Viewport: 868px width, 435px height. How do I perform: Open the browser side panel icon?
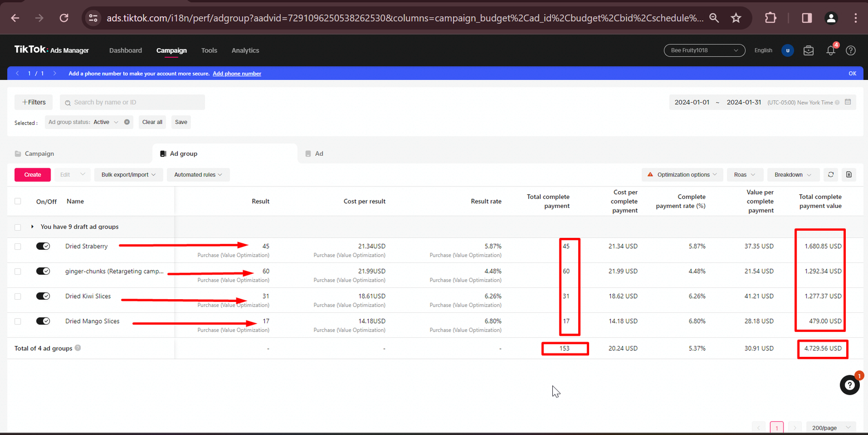click(x=807, y=18)
